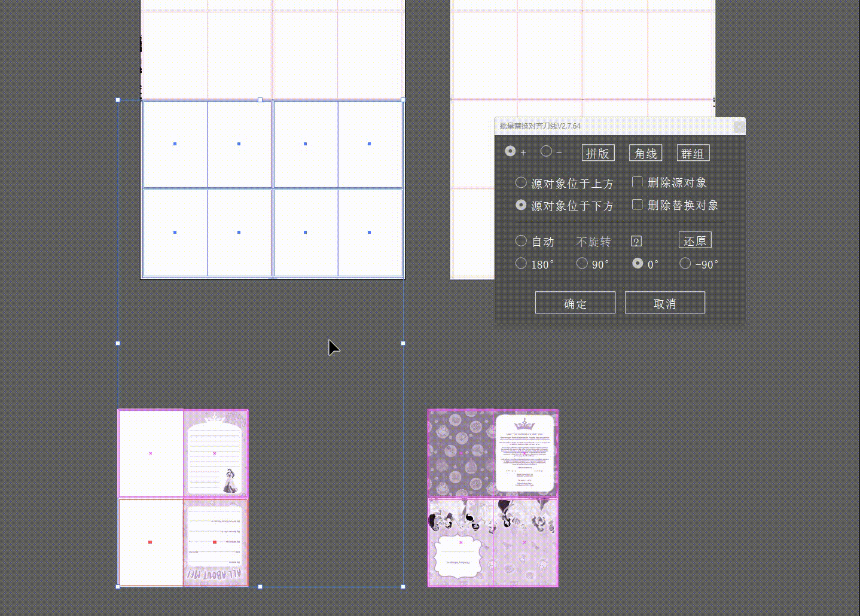The image size is (860, 616).
Task: Select the minus (−) mode radio button
Action: click(546, 151)
